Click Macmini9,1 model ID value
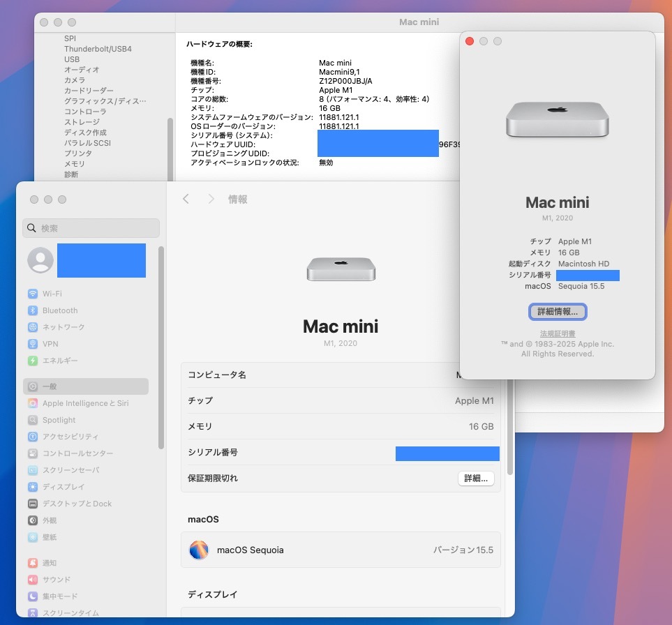The height and width of the screenshot is (625, 672). click(x=339, y=72)
